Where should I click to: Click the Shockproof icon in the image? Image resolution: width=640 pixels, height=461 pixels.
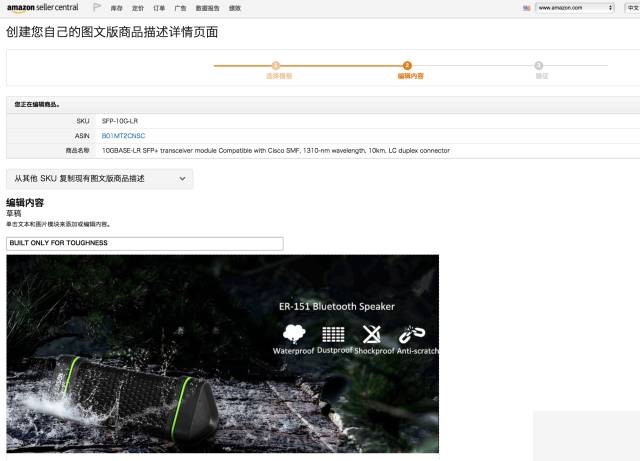coord(372,334)
